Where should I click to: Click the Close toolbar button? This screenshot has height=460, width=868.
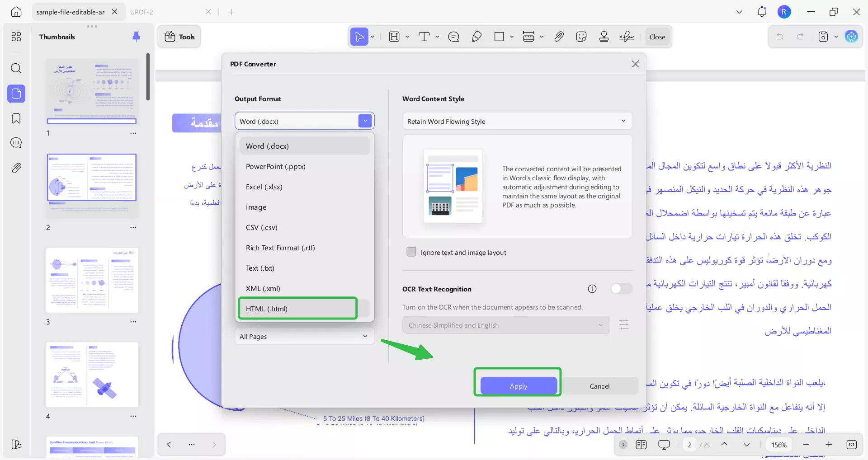[657, 37]
